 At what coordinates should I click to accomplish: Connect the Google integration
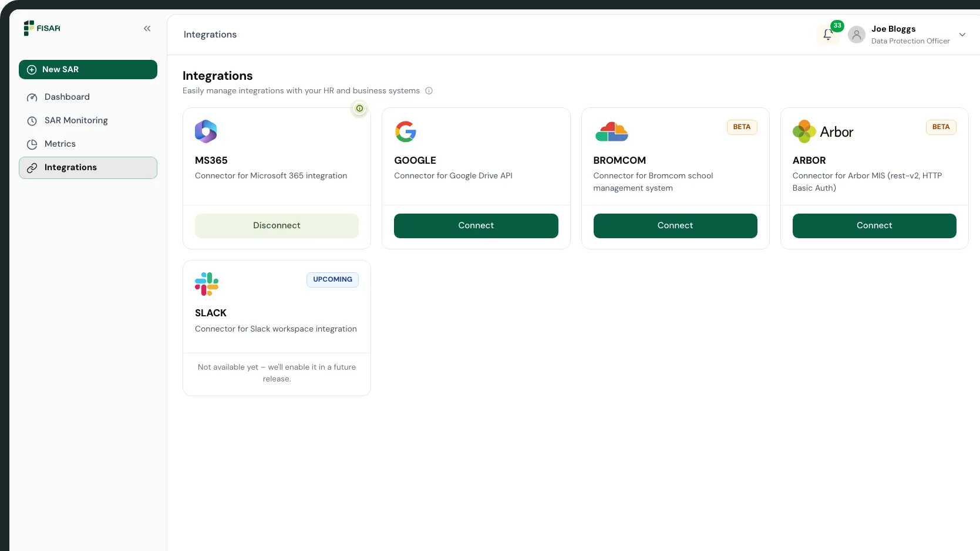(476, 226)
